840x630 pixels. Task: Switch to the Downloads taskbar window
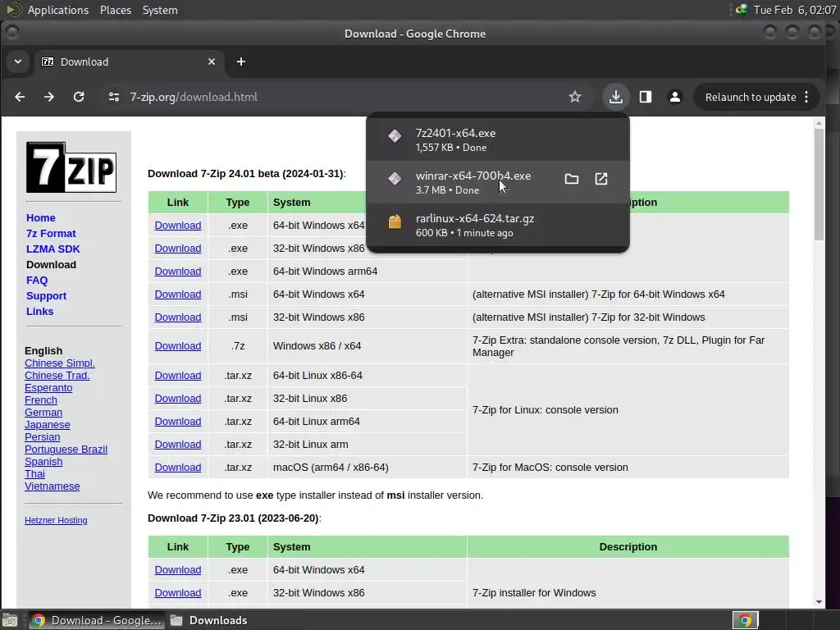209,620
